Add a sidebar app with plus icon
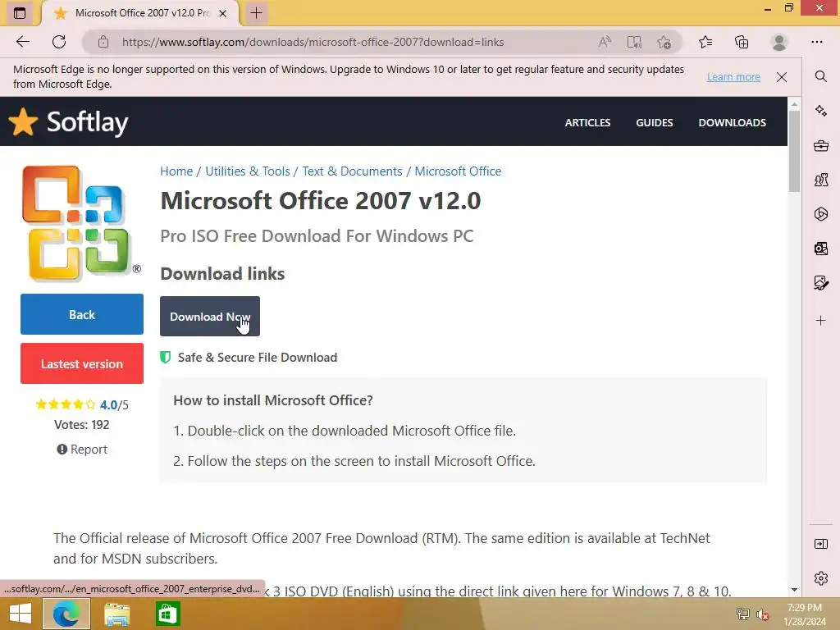The height and width of the screenshot is (630, 840). coord(820,321)
